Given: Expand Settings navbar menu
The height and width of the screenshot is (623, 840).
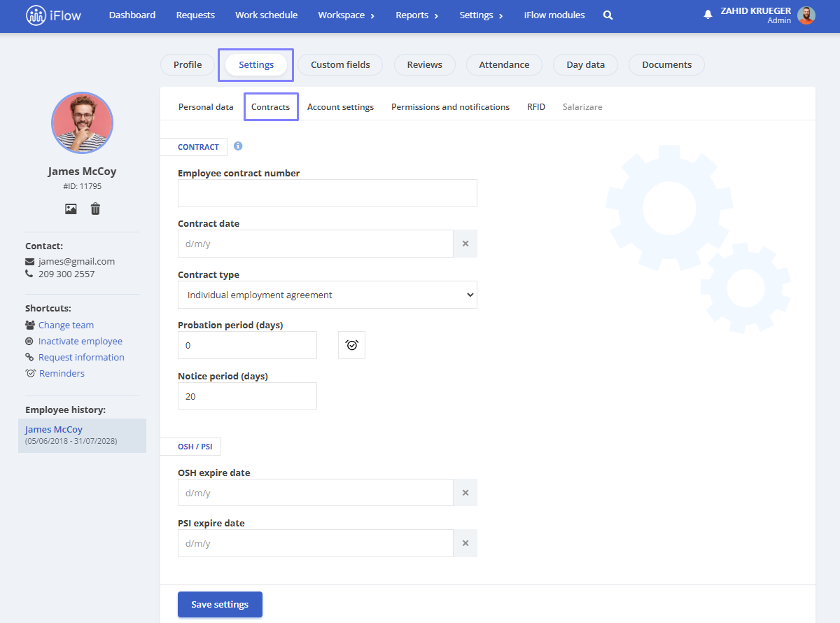Looking at the screenshot, I should (x=481, y=15).
